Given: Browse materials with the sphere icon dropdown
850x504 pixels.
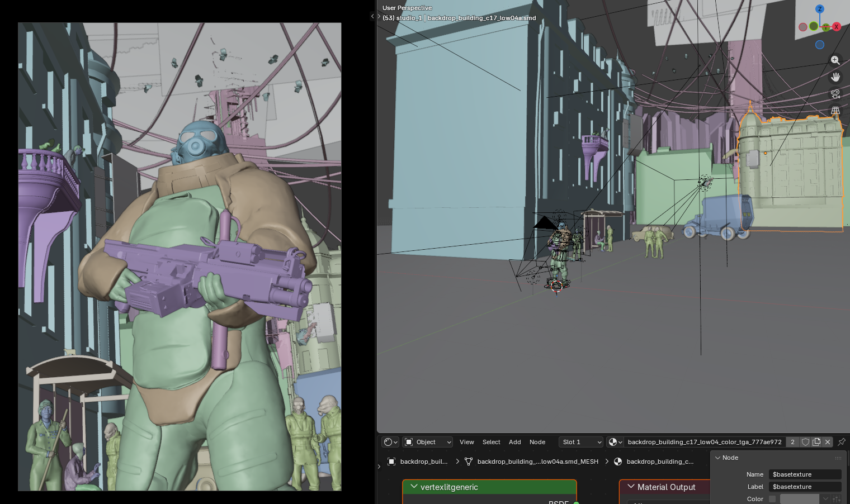Looking at the screenshot, I should pyautogui.click(x=615, y=442).
